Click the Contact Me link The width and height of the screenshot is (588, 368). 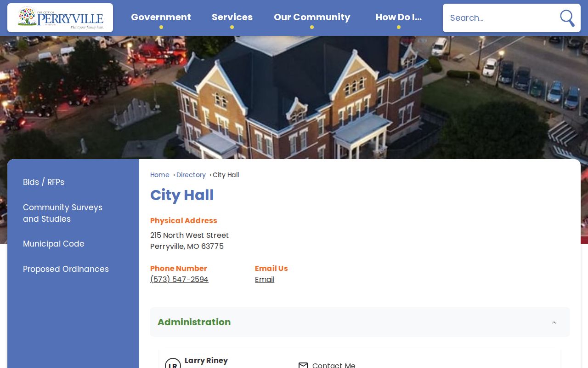(x=334, y=365)
